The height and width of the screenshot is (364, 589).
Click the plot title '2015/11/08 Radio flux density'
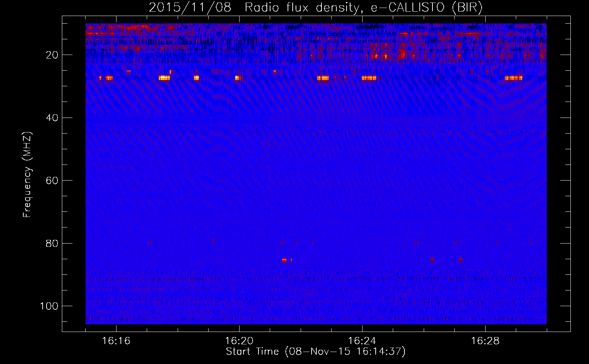[x=315, y=8]
